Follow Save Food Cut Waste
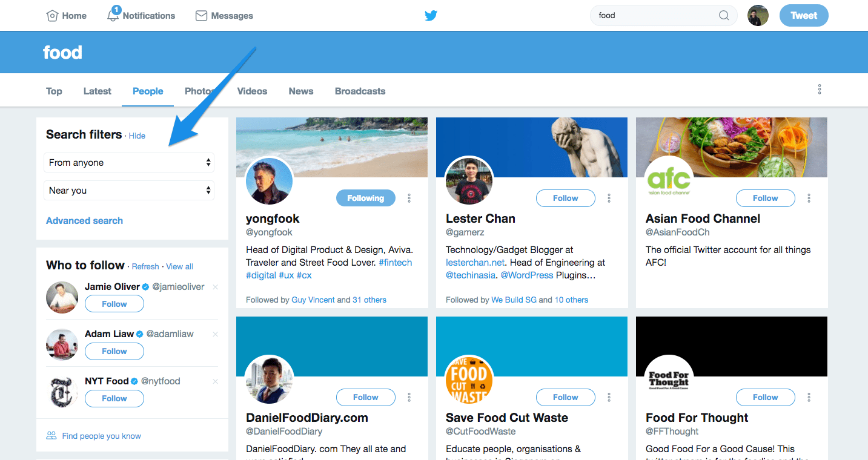The width and height of the screenshot is (868, 460). tap(566, 397)
